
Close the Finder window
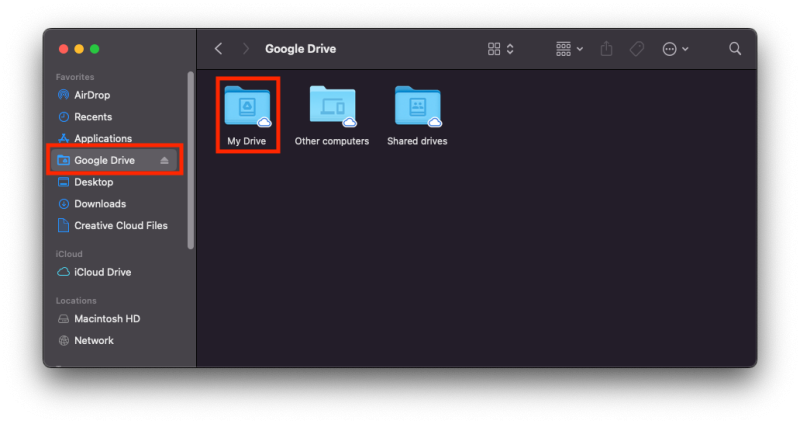(63, 49)
